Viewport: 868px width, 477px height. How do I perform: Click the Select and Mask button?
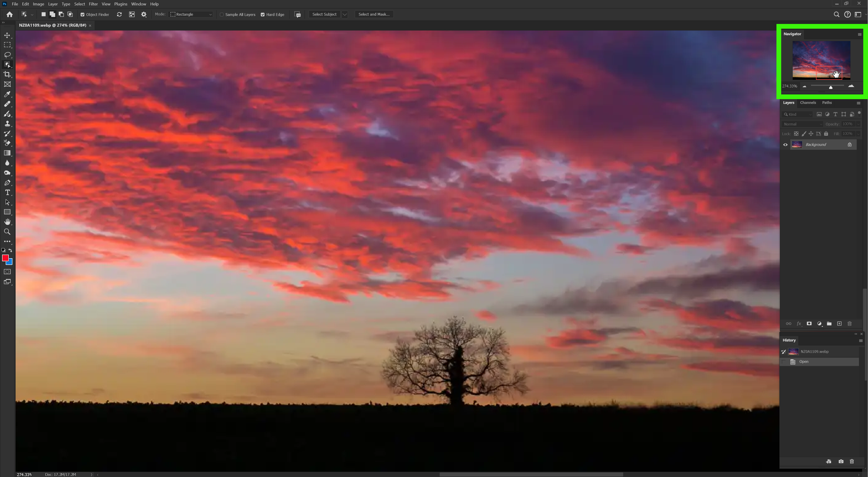(374, 14)
